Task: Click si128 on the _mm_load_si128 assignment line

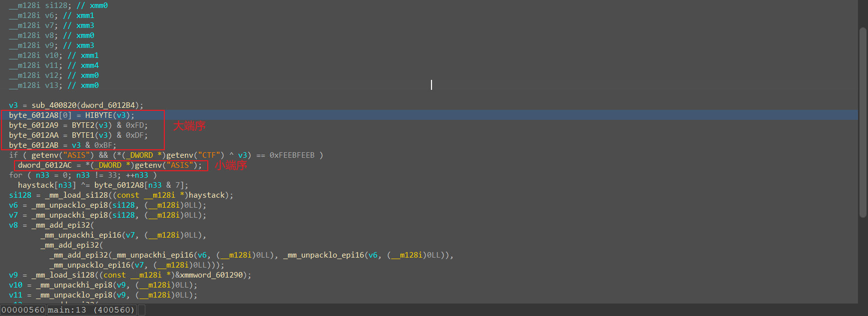Action: point(20,195)
